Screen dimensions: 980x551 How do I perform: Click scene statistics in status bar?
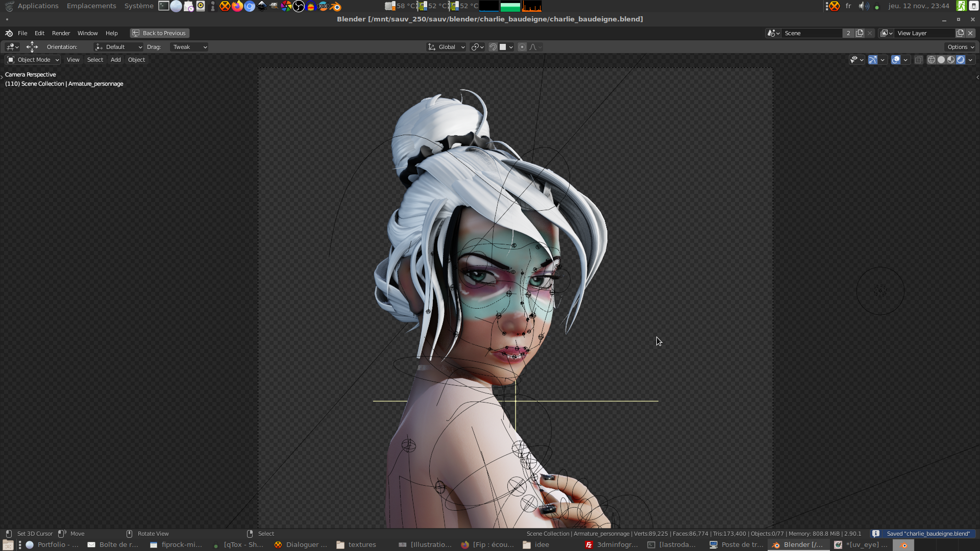pos(694,534)
